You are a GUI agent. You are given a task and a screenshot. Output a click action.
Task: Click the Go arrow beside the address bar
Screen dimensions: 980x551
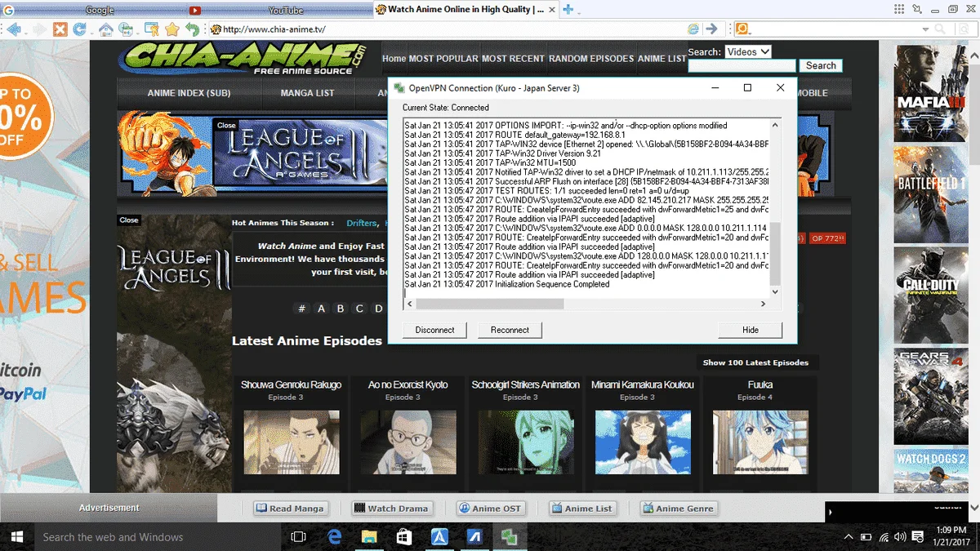tap(711, 29)
